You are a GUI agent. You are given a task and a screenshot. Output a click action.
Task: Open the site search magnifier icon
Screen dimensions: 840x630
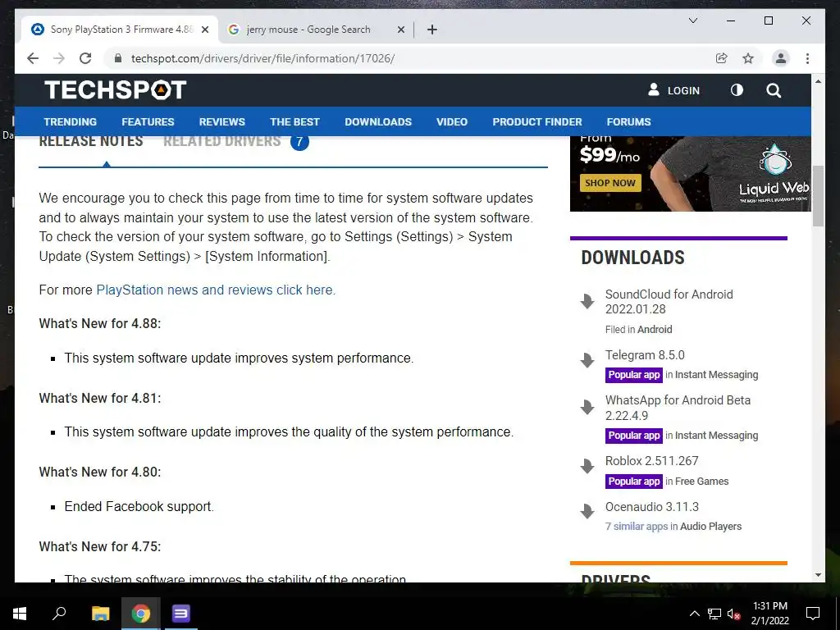tap(773, 90)
